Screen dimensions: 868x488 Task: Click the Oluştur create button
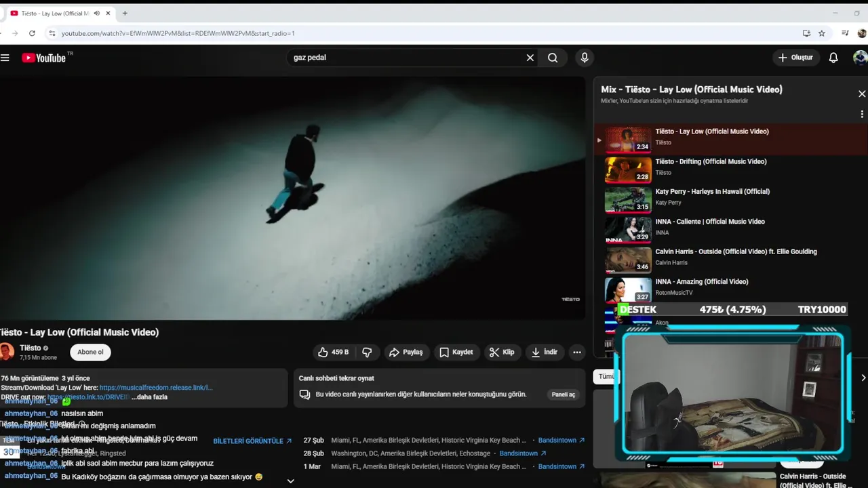795,58
